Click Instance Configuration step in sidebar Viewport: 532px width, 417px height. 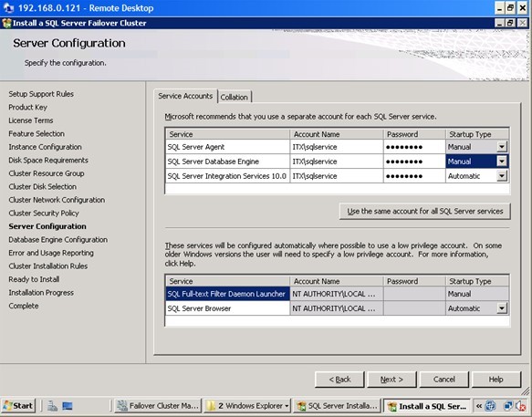point(45,147)
